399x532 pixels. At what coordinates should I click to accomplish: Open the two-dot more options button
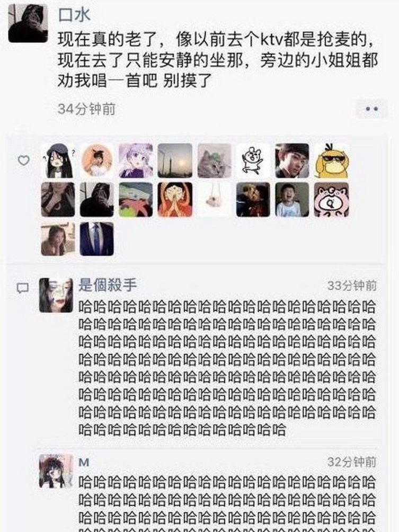pyautogui.click(x=371, y=109)
